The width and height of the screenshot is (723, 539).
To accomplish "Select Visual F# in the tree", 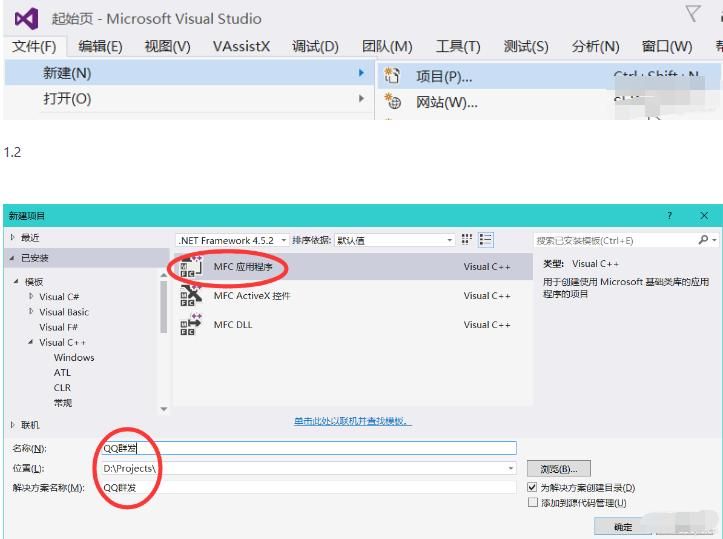I will tap(58, 327).
